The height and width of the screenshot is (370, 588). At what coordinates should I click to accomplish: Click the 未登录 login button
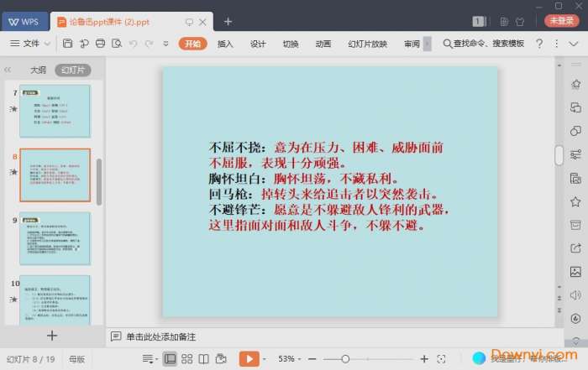coord(561,21)
